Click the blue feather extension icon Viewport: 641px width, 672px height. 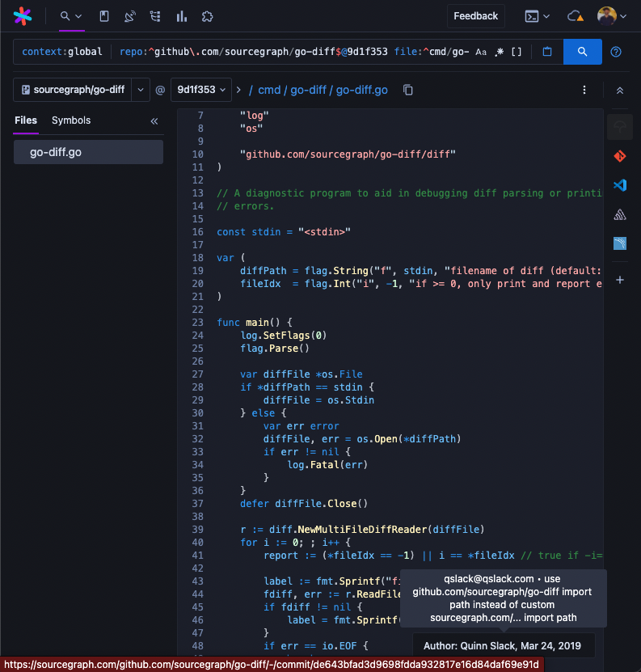620,243
